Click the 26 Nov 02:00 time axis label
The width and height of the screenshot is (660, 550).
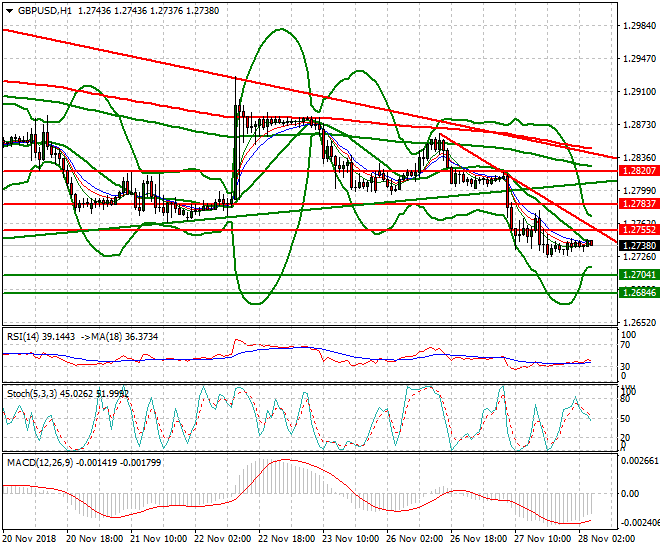coord(415,539)
